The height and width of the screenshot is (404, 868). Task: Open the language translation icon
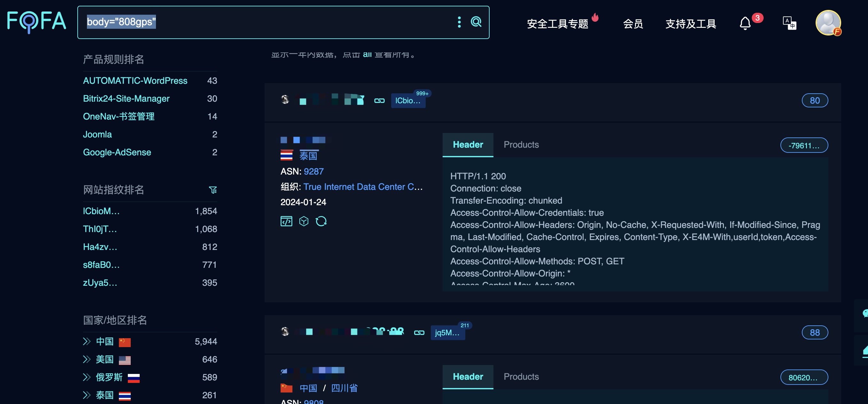789,23
